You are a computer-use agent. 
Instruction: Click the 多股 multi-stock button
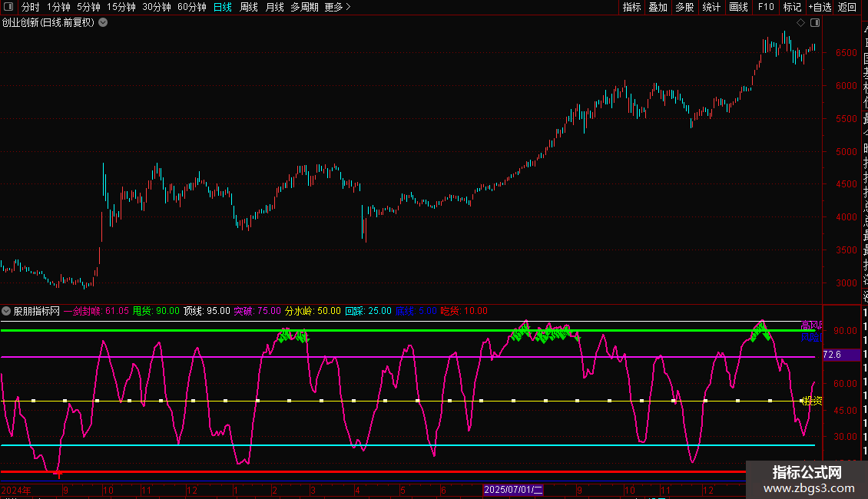tap(684, 7)
